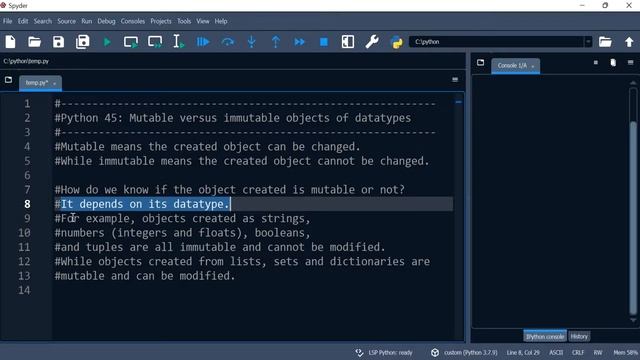Click the C:\python\temp.py file path label
The width and height of the screenshot is (640, 360).
[x=26, y=61]
